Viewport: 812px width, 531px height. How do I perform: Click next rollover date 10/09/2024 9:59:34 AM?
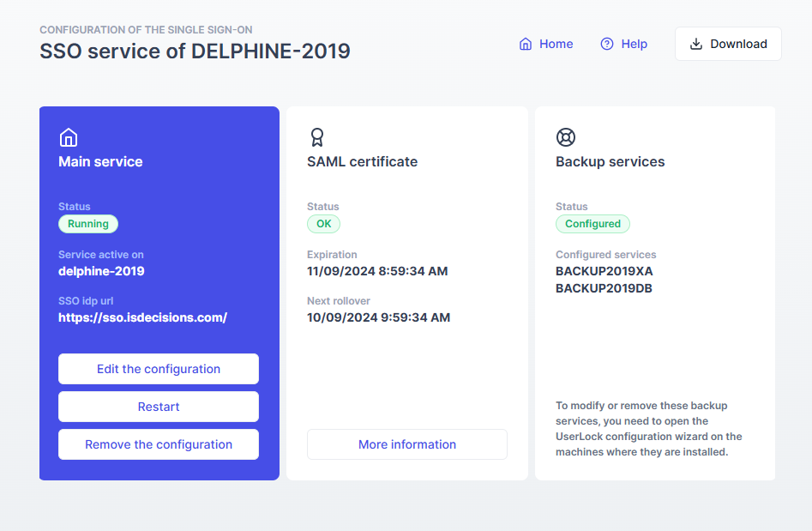click(378, 317)
